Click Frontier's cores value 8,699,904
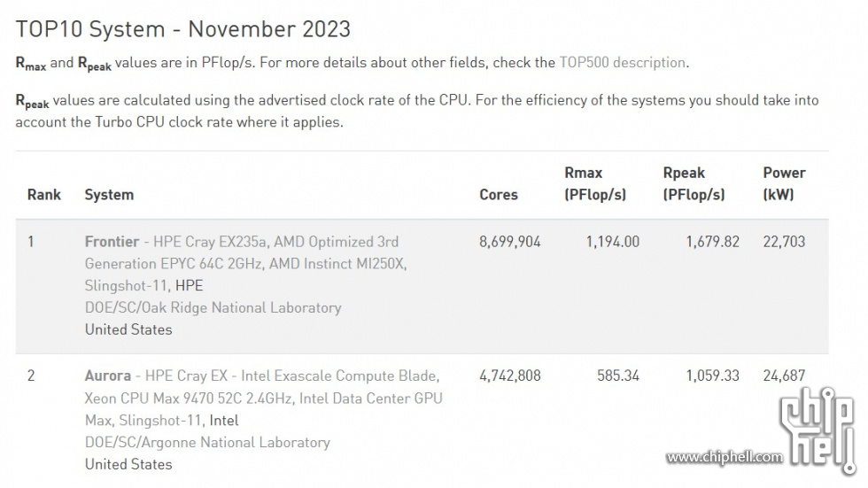868x488 pixels. click(x=510, y=242)
